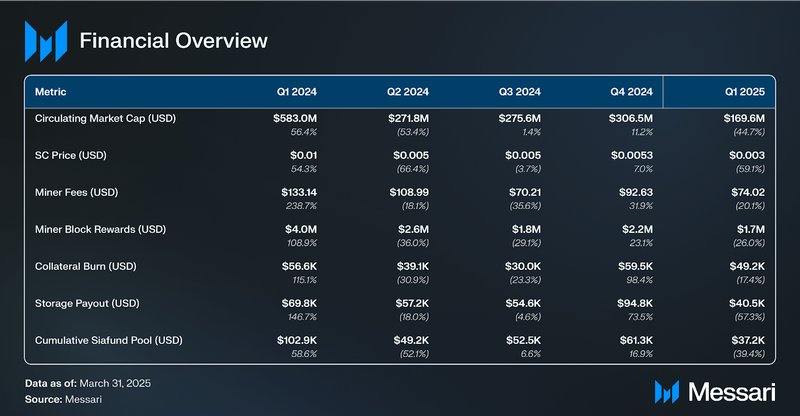Viewport: 800px width, 416px height.
Task: Click the $108.99 miner fees value
Action: [x=409, y=192]
